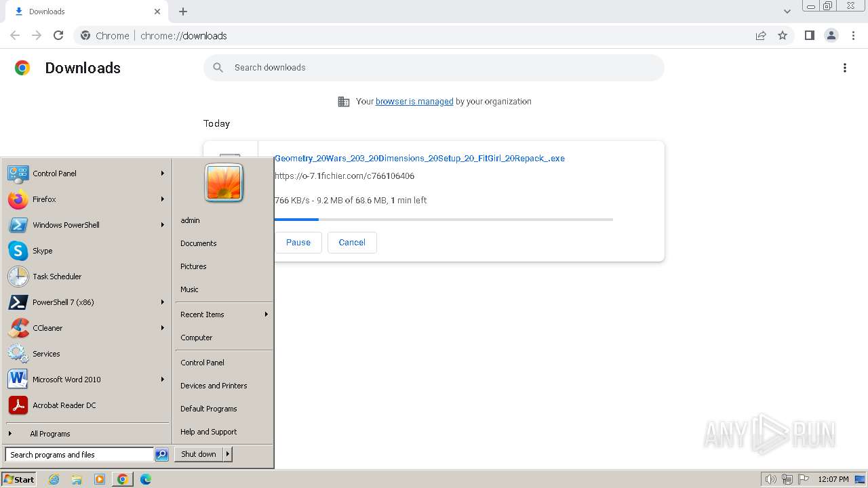
Task: Open a new tab with the plus icon
Action: pos(183,12)
